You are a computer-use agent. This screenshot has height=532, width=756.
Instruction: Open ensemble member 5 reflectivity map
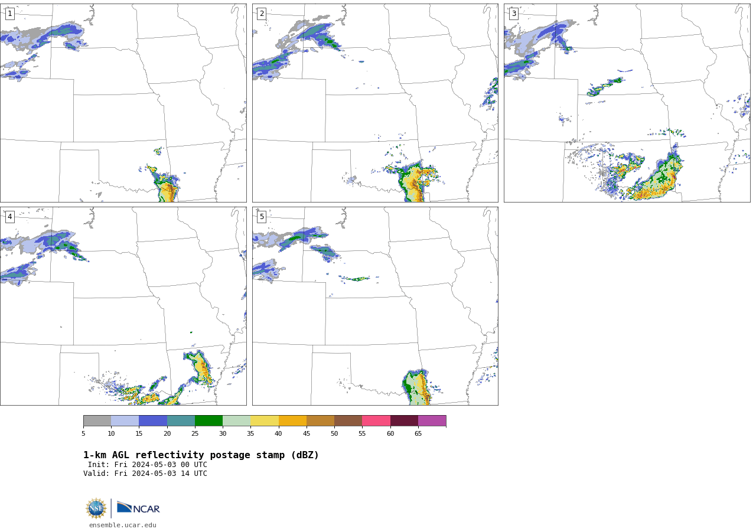[x=375, y=306]
